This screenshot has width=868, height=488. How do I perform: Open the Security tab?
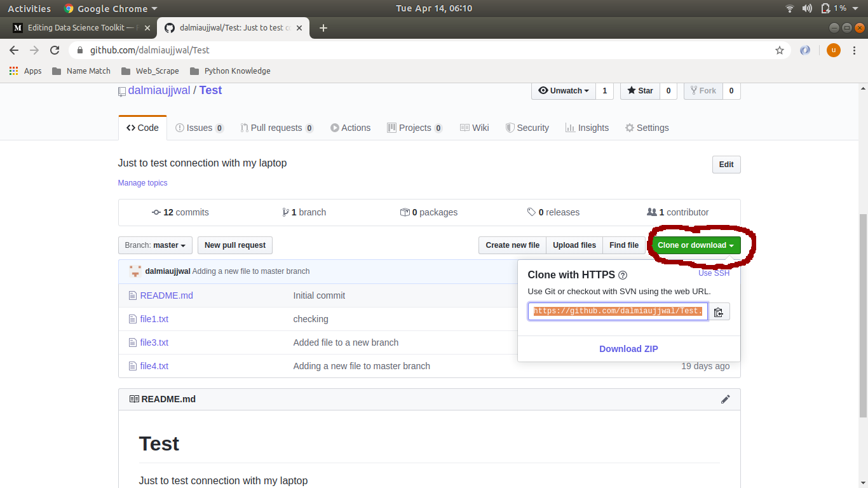pos(527,128)
